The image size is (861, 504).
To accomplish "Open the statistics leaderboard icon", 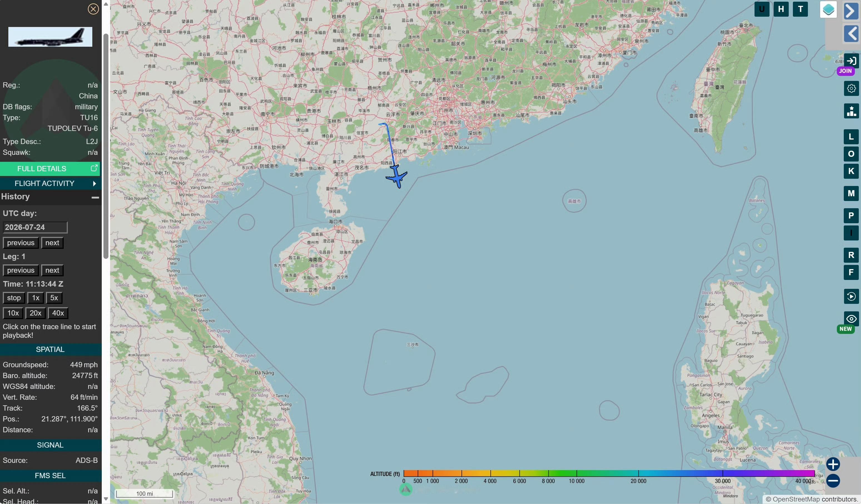I will pyautogui.click(x=851, y=111).
